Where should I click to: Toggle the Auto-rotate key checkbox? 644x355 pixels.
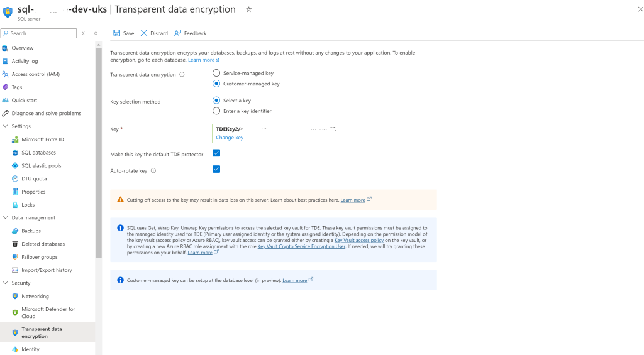coord(216,169)
